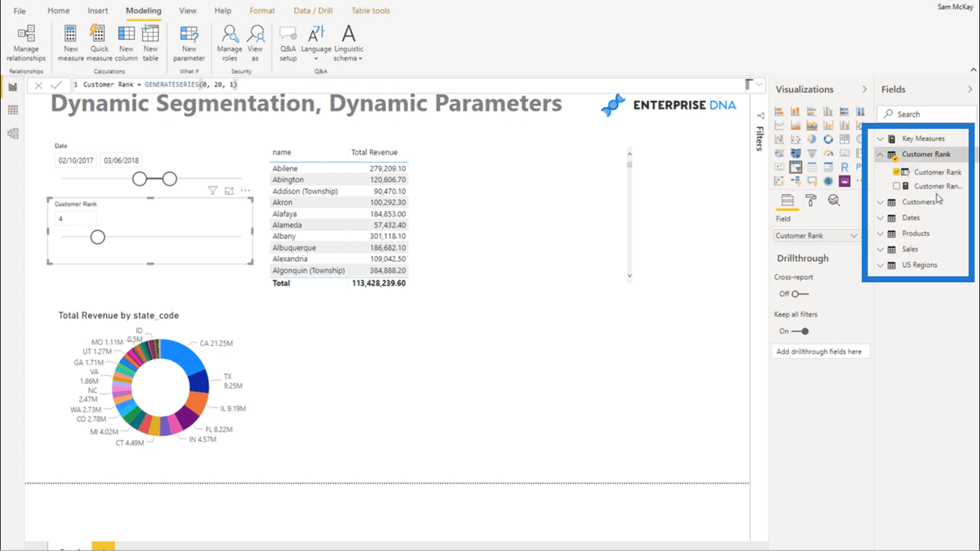This screenshot has width=980, height=551.
Task: Select the stacked bar chart visual
Action: pos(779,111)
